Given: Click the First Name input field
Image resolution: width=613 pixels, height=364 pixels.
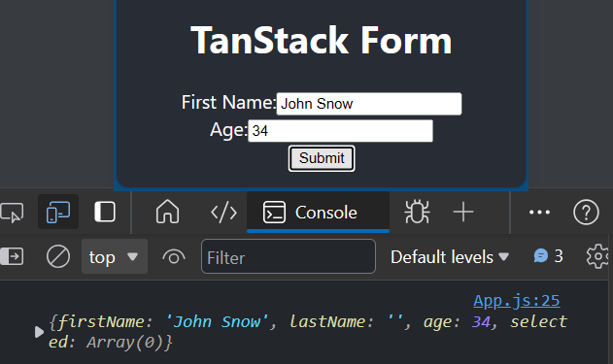Looking at the screenshot, I should pos(368,104).
